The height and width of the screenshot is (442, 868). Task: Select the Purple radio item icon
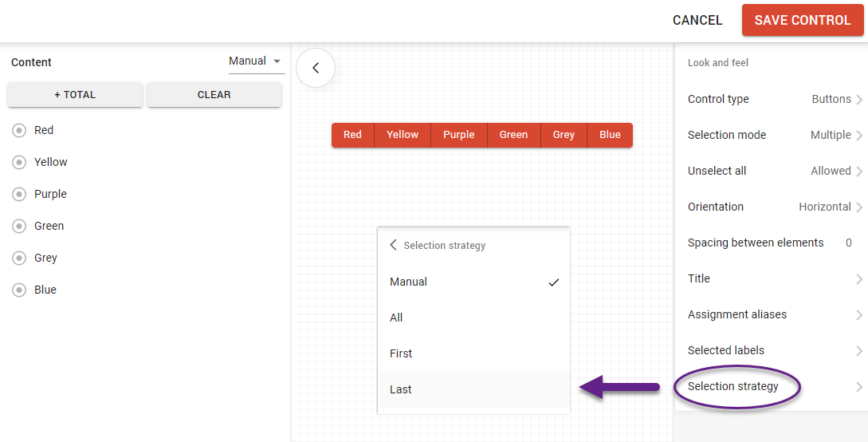coord(19,194)
